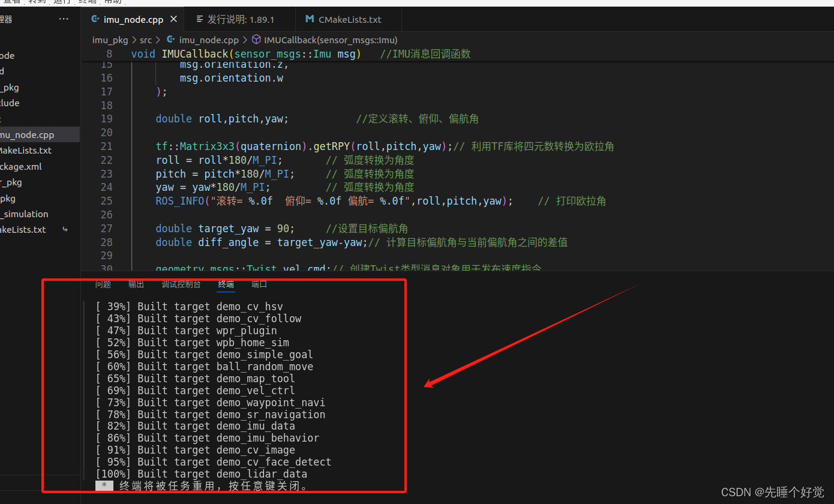Click the M icon on CMakeLists.txt tab

(310, 19)
